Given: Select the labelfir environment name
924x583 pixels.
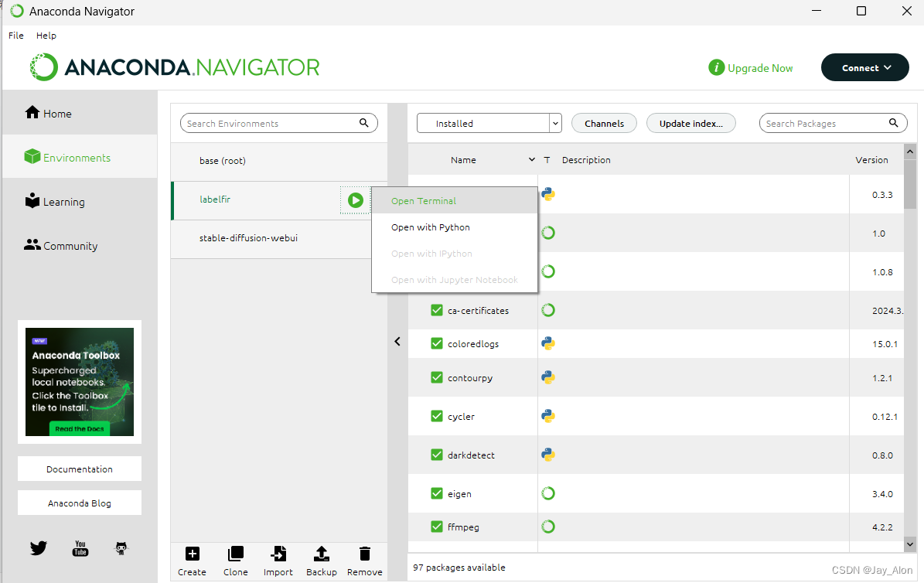Looking at the screenshot, I should click(x=215, y=199).
